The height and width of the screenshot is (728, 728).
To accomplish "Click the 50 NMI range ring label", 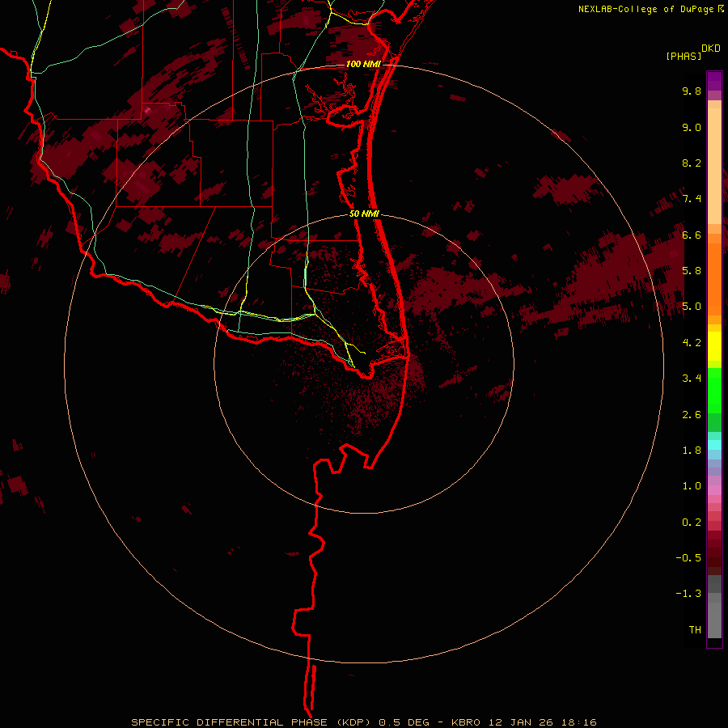I will [364, 214].
